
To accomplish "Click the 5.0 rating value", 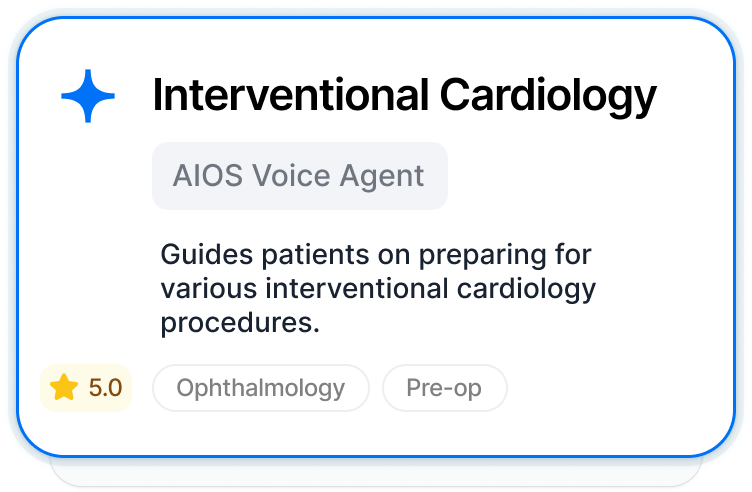I will [105, 388].
